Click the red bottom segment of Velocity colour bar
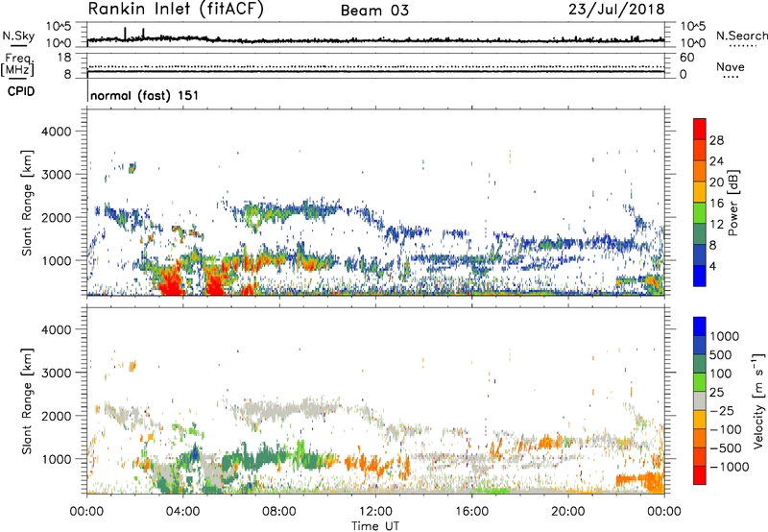 (700, 475)
